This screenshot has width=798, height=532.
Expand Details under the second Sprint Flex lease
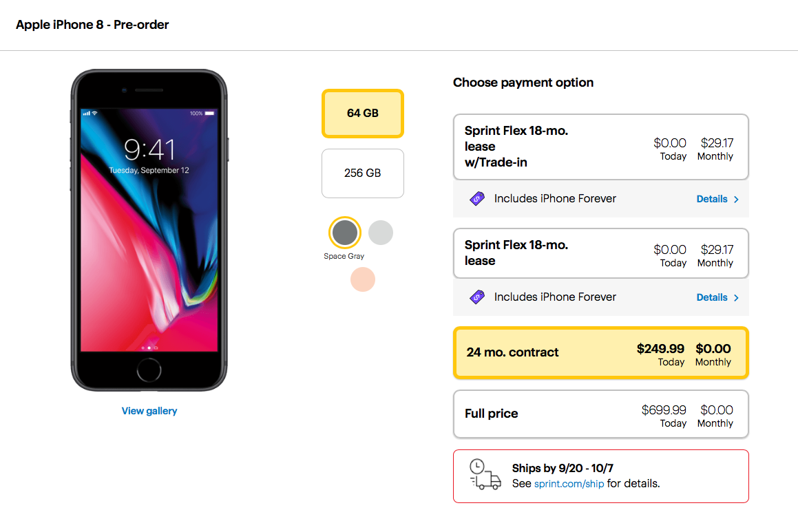click(712, 297)
